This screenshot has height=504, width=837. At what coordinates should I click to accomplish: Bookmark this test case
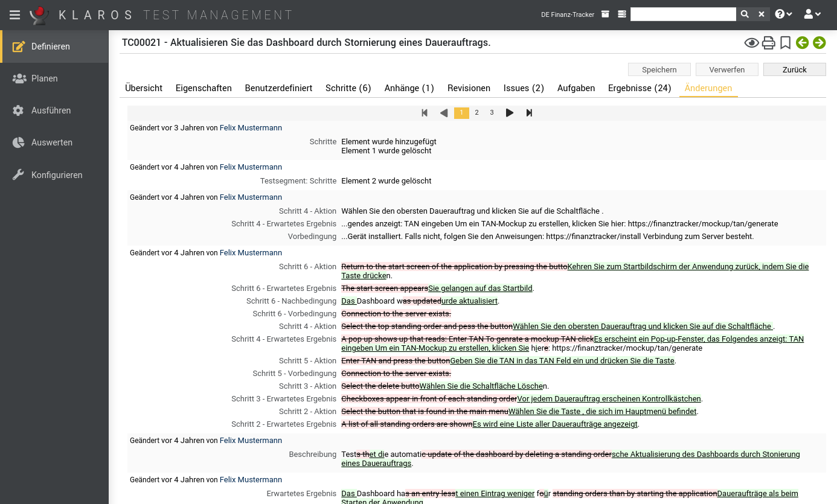coord(785,43)
